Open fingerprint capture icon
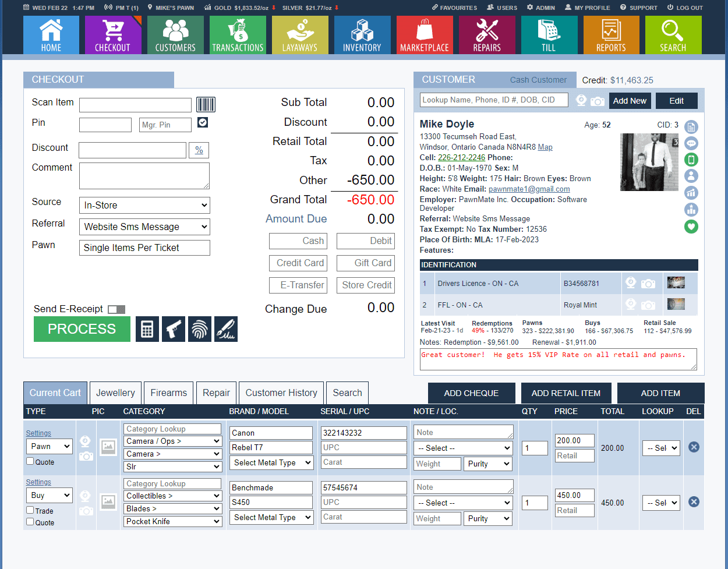728x569 pixels. click(200, 330)
